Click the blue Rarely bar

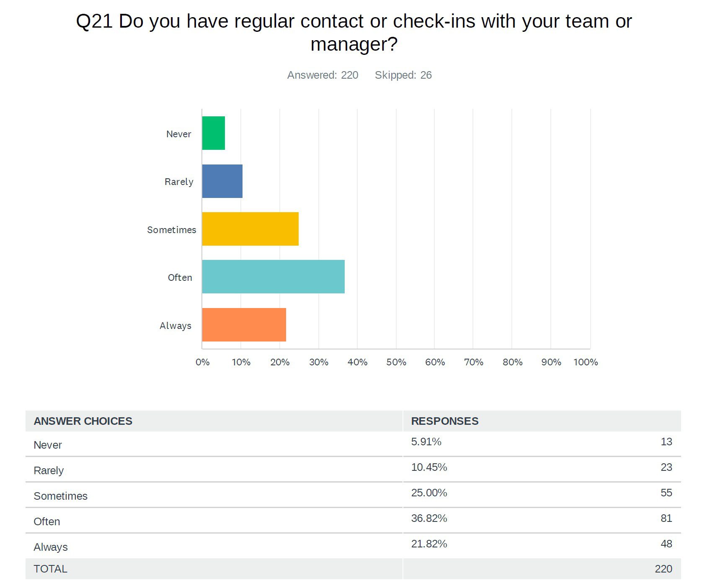222,181
